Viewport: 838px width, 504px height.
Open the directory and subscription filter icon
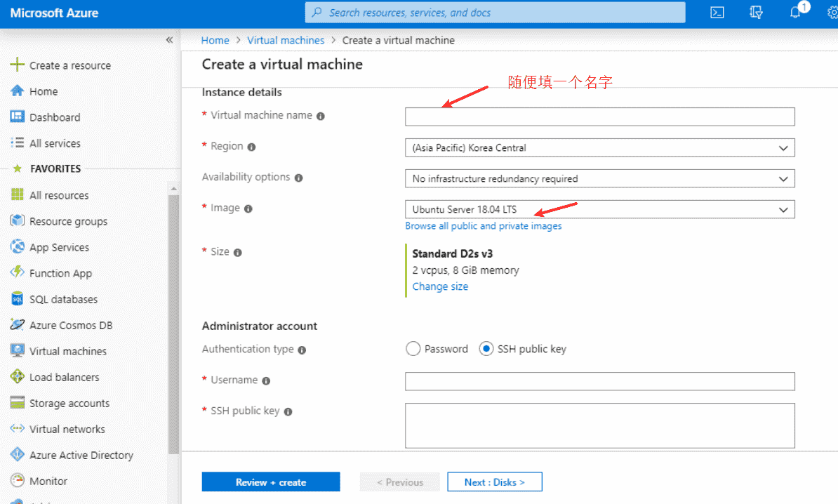tap(756, 13)
